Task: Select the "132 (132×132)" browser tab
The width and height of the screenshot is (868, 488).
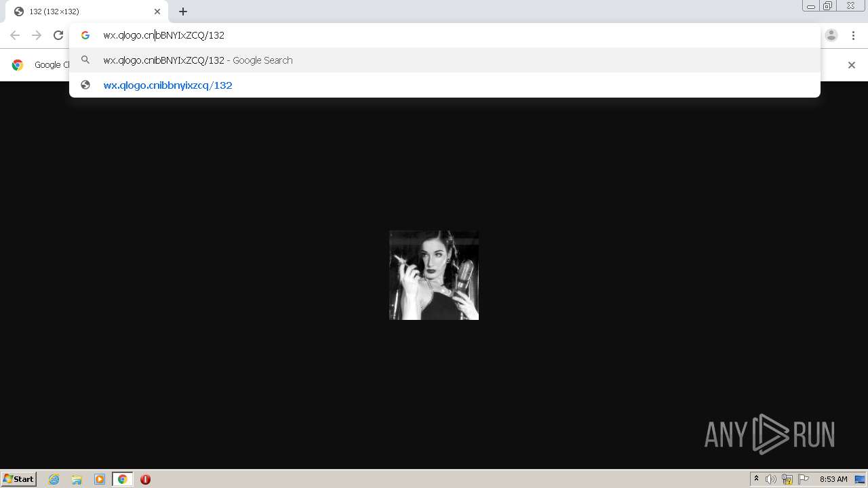Action: 87,12
